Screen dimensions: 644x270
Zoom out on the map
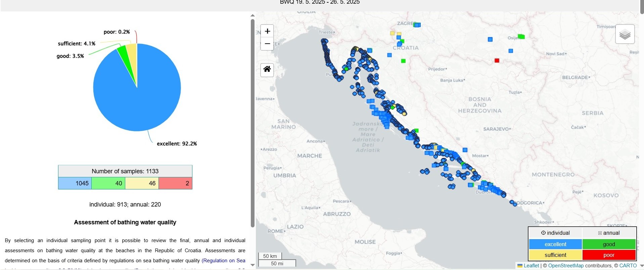pos(267,44)
